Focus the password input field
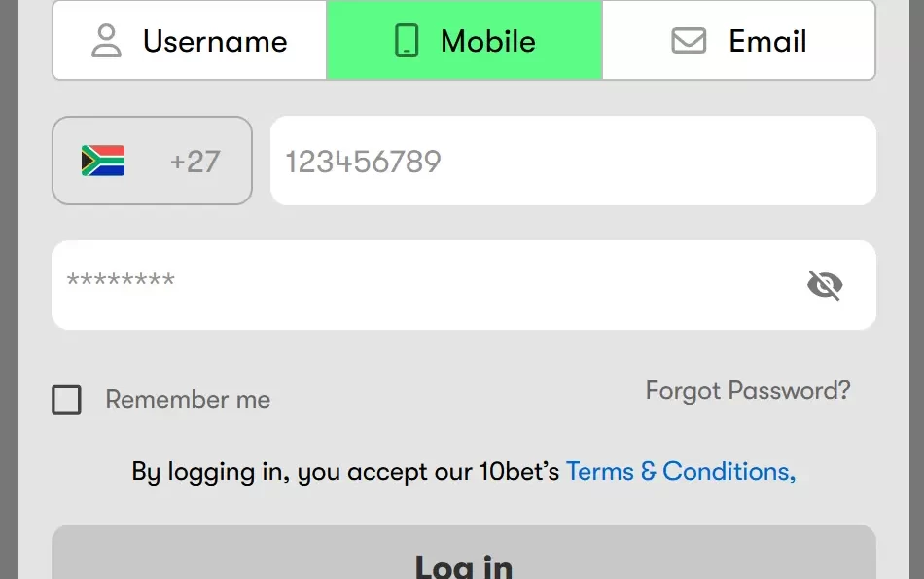The height and width of the screenshot is (579, 924). (438, 285)
